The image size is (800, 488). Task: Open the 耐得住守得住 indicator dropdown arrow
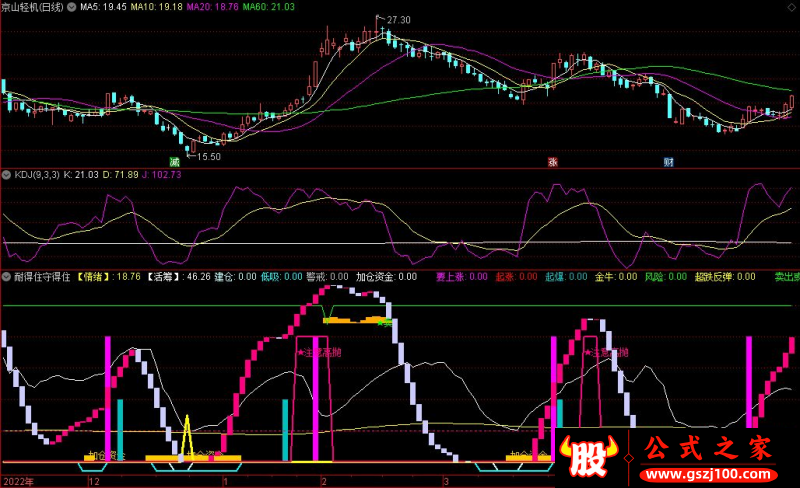coord(6,277)
